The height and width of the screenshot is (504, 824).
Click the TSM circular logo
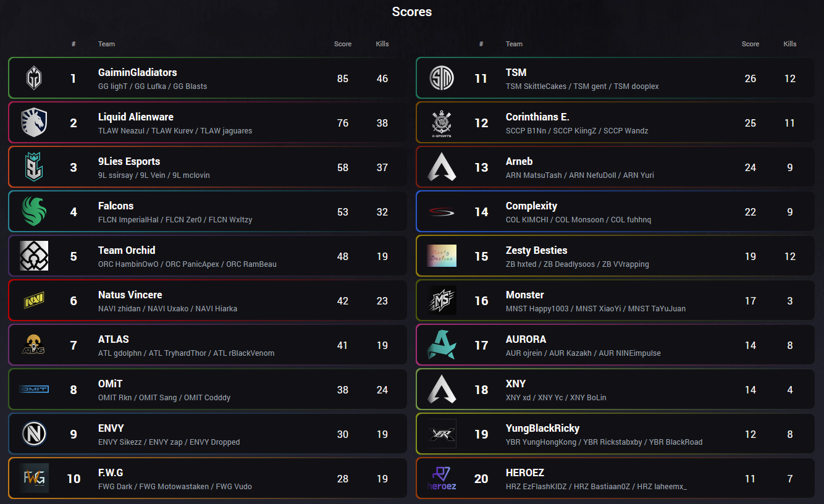pos(442,78)
